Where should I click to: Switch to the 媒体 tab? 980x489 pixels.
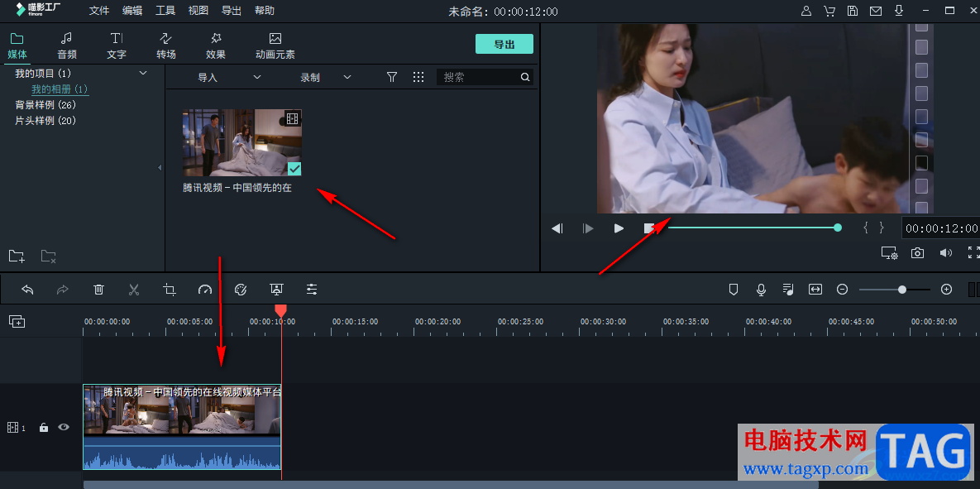[x=17, y=46]
